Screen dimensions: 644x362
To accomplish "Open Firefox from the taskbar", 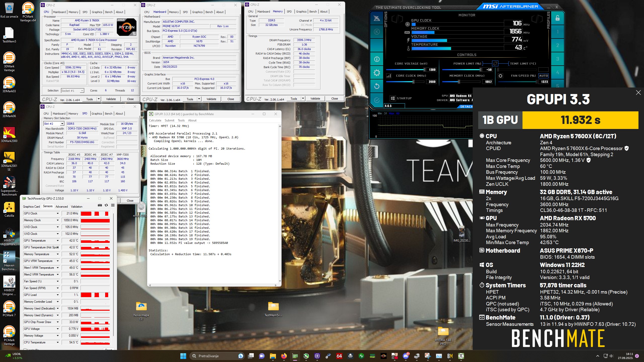I will coord(284,356).
